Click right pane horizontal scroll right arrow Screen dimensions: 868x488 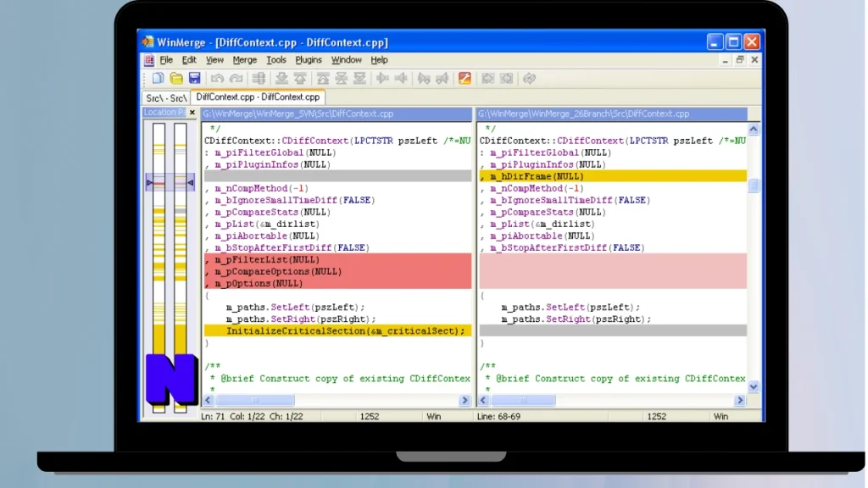point(739,400)
